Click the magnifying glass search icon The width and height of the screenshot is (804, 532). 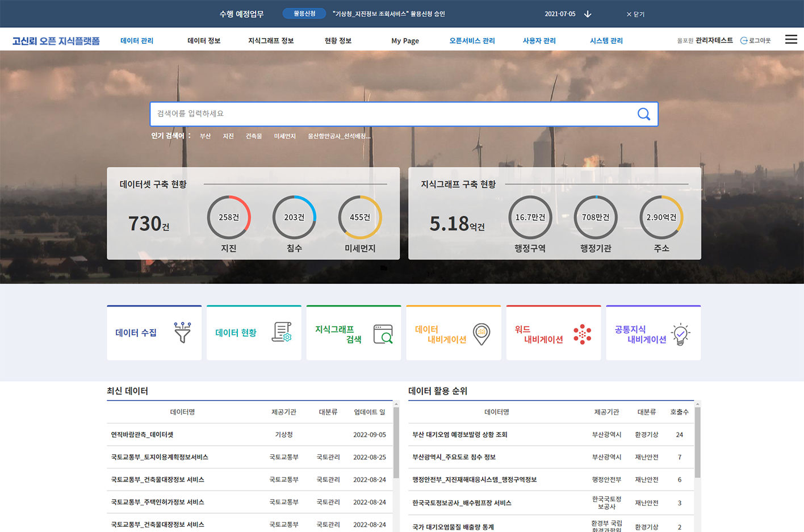point(643,114)
